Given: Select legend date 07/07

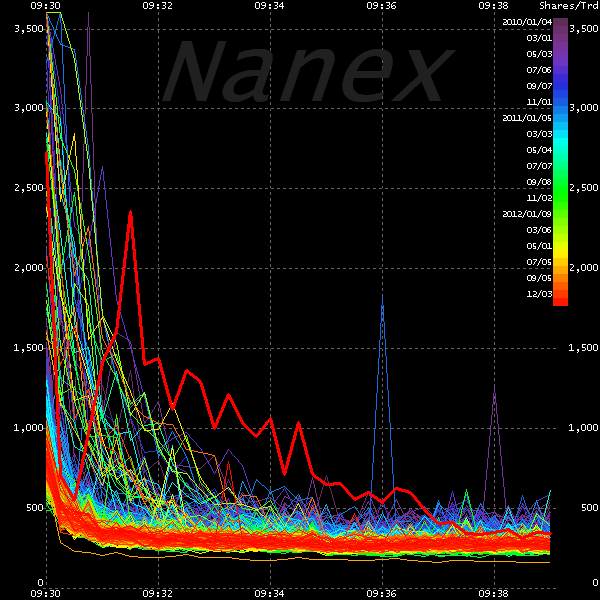Looking at the screenshot, I should [x=539, y=166].
